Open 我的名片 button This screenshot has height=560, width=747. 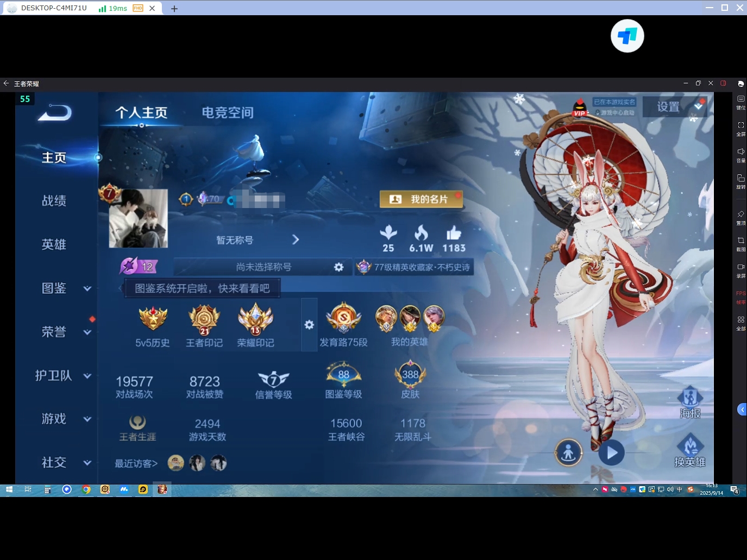click(421, 199)
